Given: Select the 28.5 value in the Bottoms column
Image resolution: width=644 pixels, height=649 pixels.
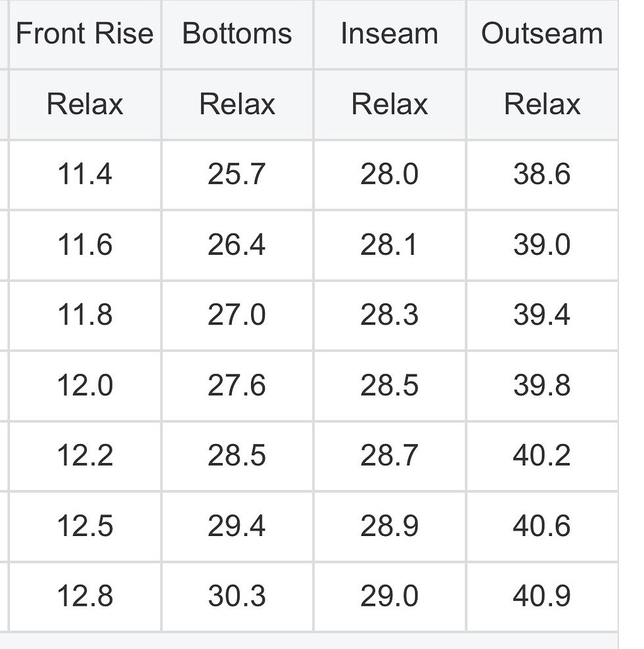Looking at the screenshot, I should (x=237, y=456).
